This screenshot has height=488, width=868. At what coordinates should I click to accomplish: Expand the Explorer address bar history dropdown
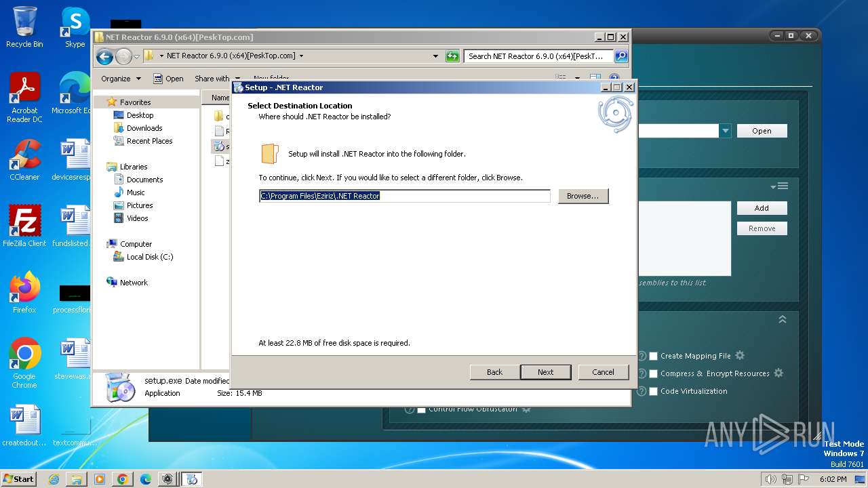click(435, 56)
